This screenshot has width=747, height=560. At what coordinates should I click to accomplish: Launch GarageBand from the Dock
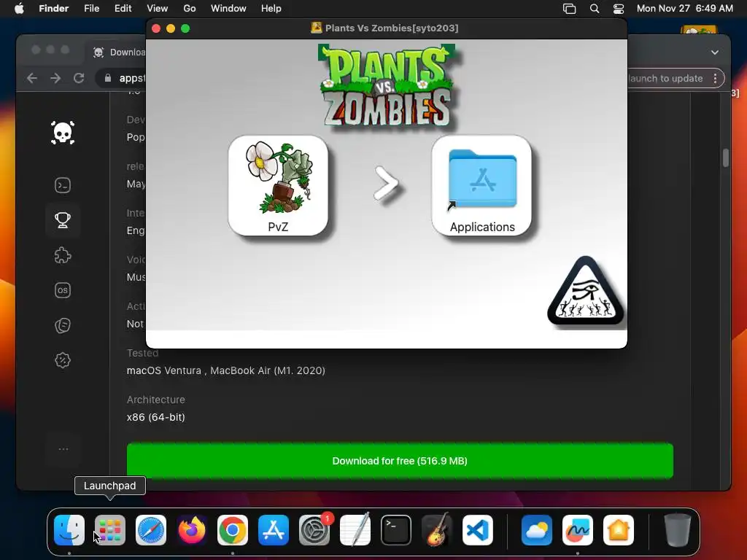pos(437,530)
